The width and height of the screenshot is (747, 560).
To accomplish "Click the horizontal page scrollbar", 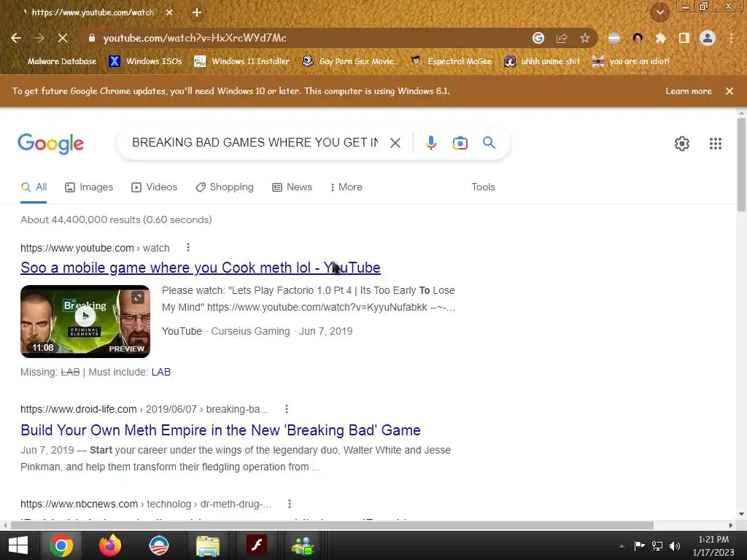I will (332, 525).
